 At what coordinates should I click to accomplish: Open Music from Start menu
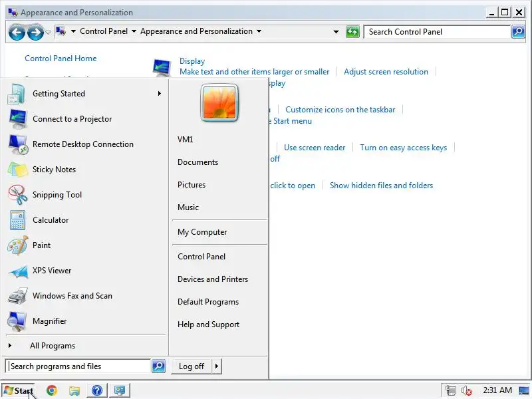(188, 207)
